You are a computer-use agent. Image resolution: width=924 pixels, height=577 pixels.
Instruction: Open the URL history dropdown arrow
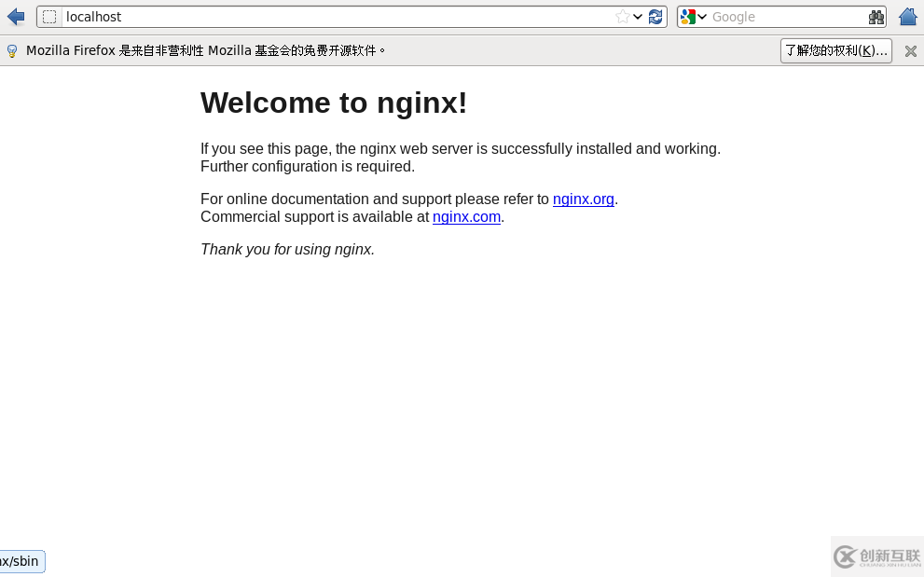pos(638,17)
